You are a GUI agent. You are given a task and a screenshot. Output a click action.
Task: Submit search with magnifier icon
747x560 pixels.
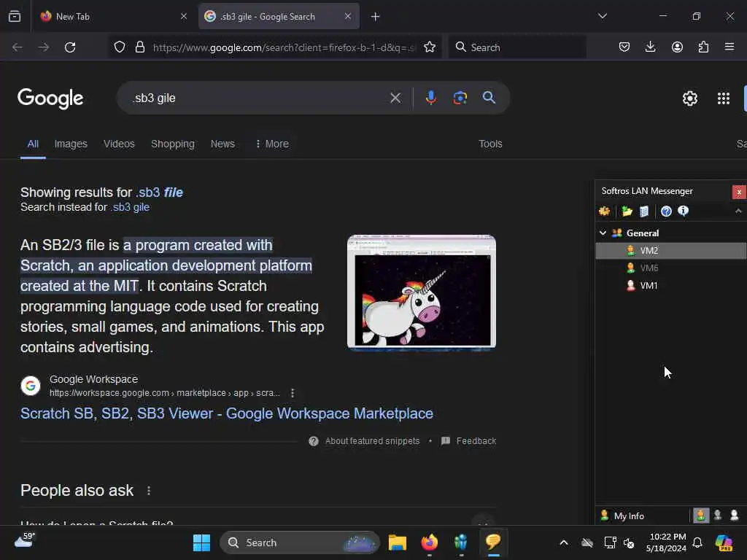tap(489, 98)
